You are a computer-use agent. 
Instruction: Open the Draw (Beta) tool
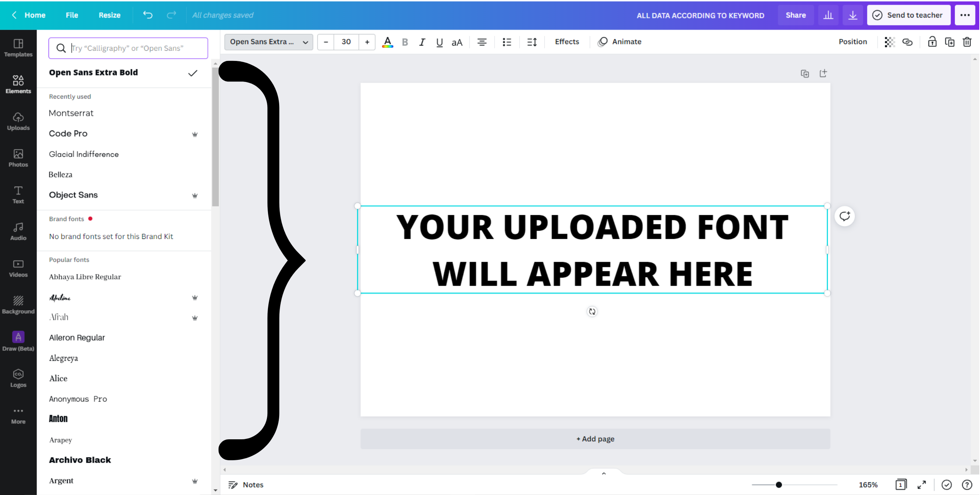coord(18,341)
